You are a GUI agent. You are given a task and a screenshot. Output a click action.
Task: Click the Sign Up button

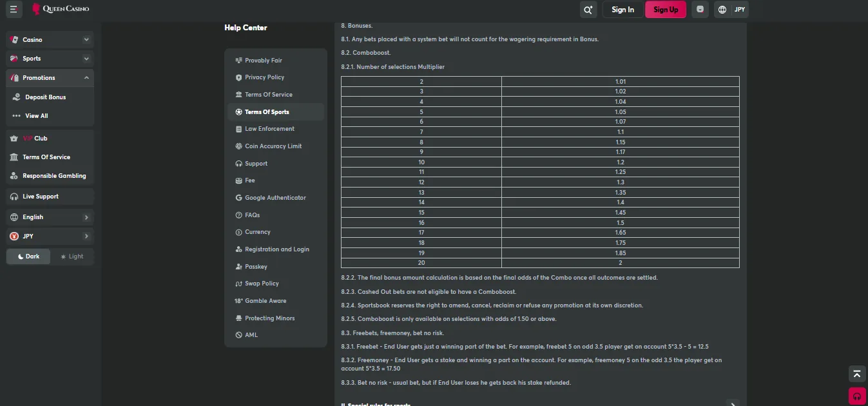(666, 10)
